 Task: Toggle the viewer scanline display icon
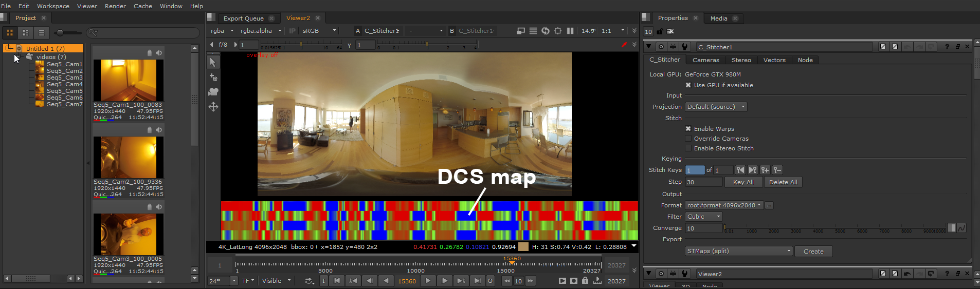click(x=533, y=31)
